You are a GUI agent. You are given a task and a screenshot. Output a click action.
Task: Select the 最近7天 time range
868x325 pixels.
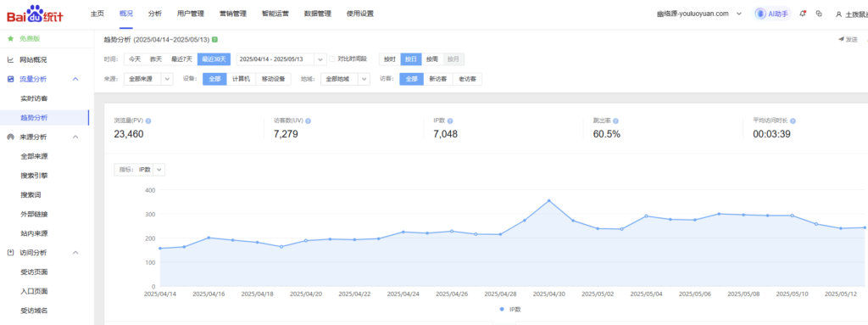pos(181,59)
